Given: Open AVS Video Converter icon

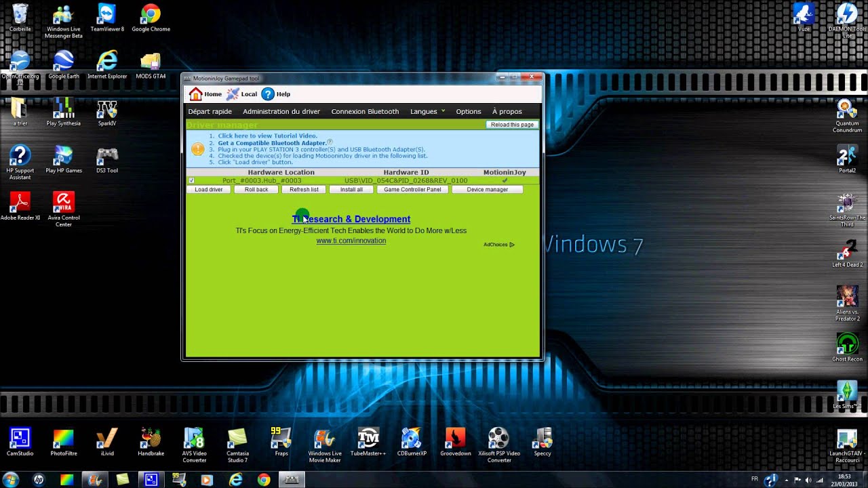Looking at the screenshot, I should [194, 445].
